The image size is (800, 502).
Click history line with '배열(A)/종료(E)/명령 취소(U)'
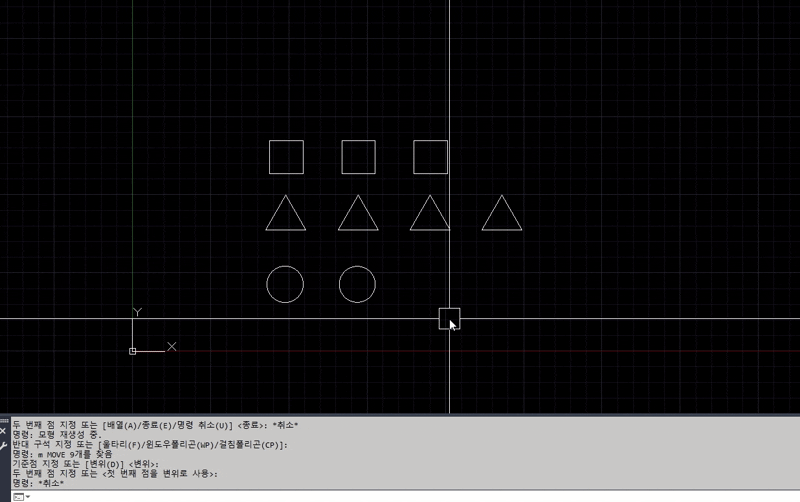click(x=155, y=425)
